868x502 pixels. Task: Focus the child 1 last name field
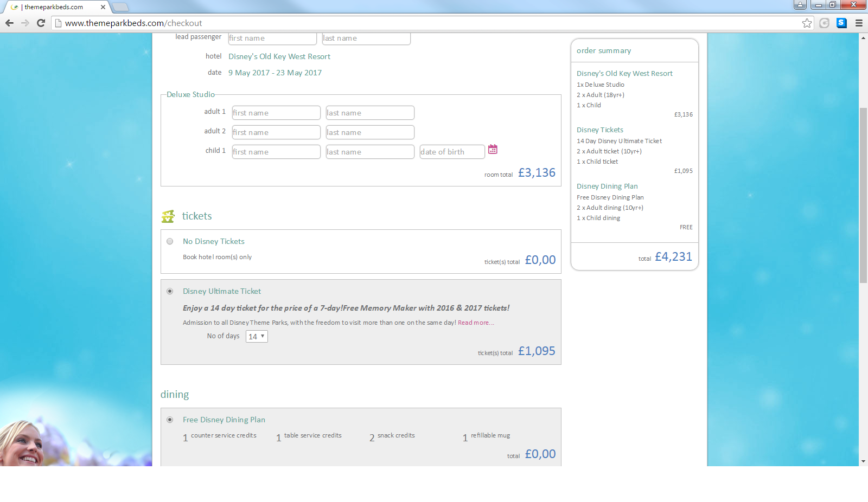370,152
